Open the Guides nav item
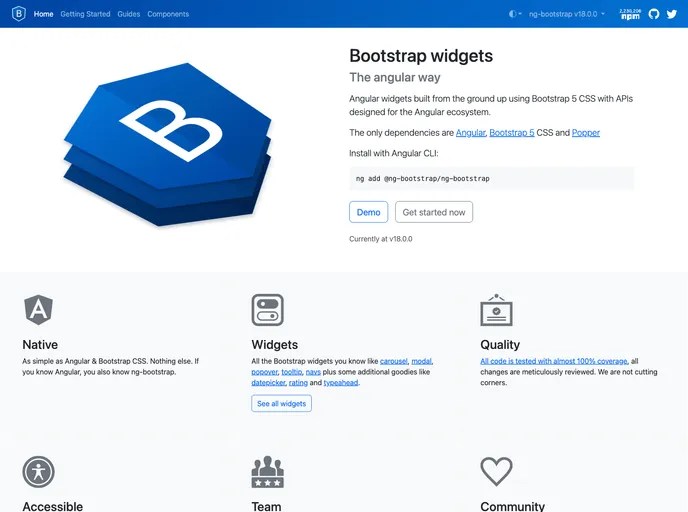This screenshot has width=688, height=512. tap(129, 14)
